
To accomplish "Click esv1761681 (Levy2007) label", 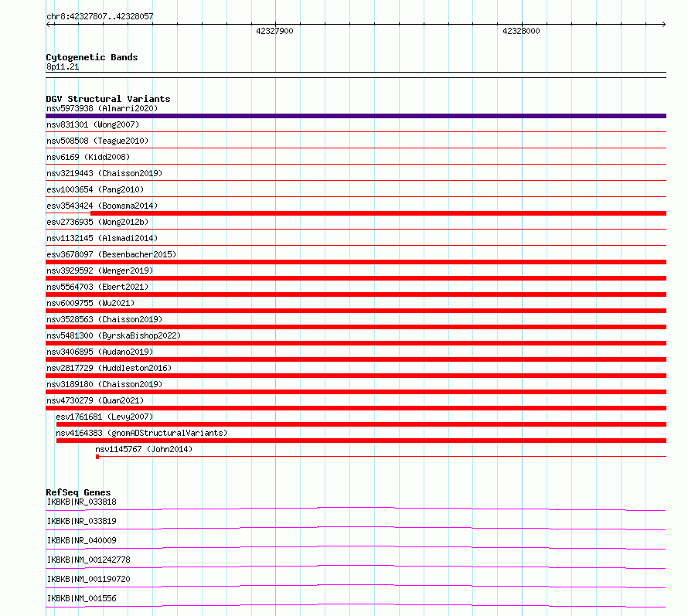I will point(104,417).
